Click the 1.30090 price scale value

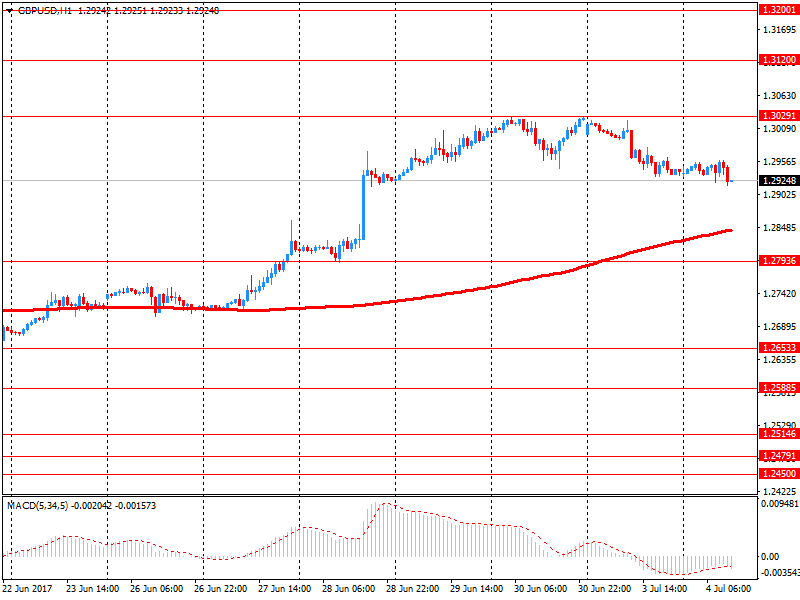(x=779, y=129)
